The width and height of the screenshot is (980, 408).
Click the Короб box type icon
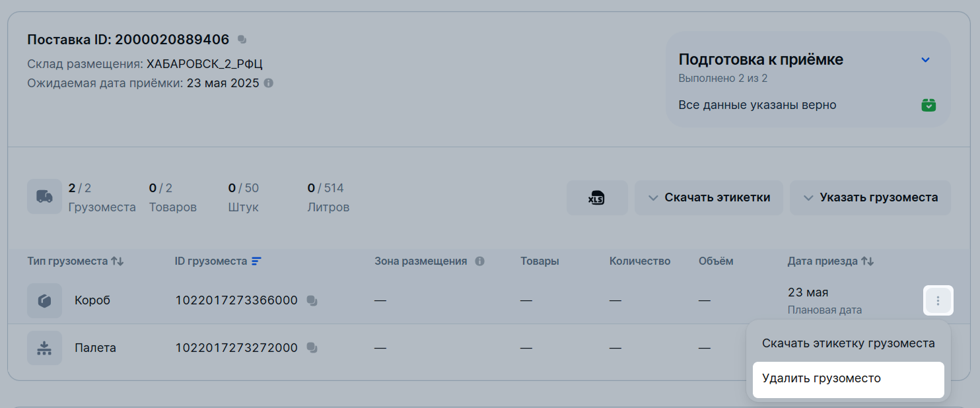coord(44,300)
